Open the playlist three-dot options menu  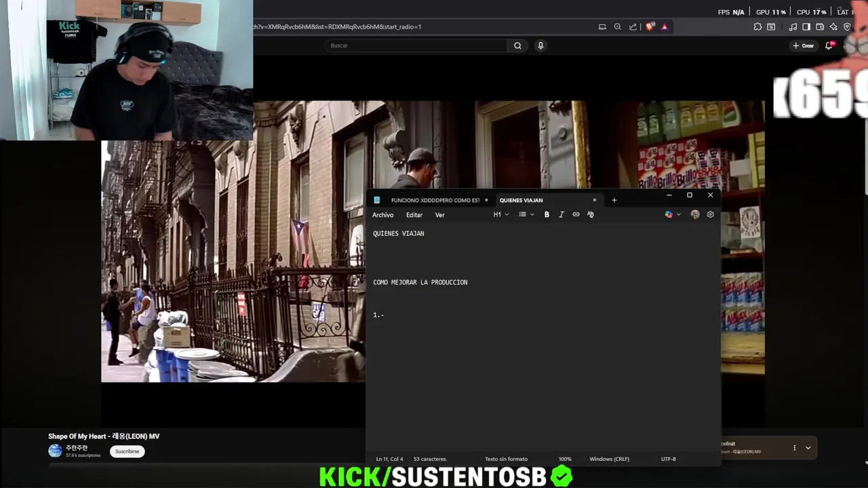point(794,448)
